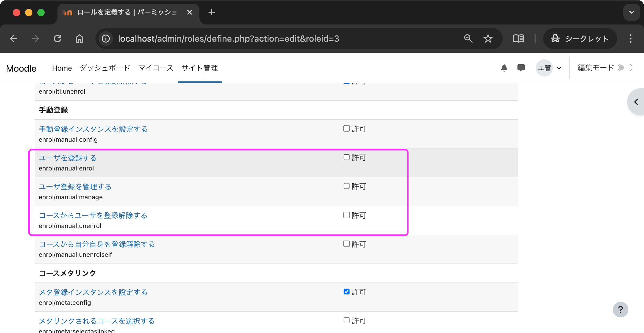The image size is (644, 333).
Task: Switch to the サイト管理 navigation tab
Action: (x=199, y=68)
